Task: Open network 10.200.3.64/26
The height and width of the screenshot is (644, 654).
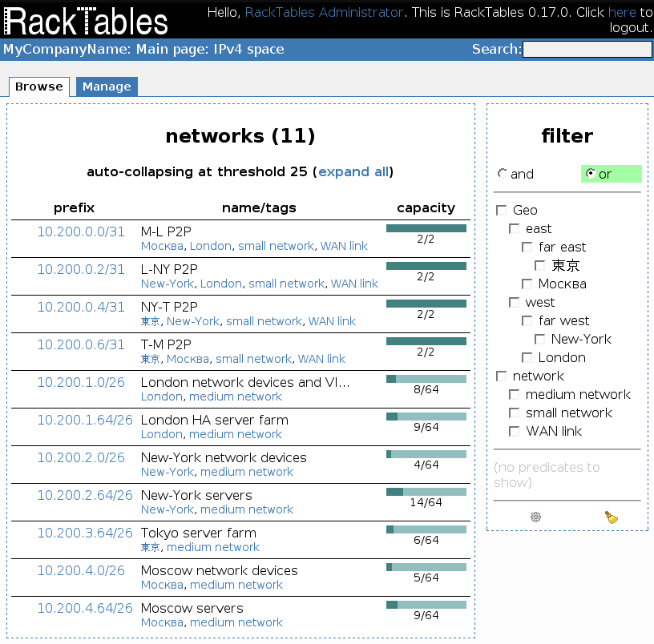Action: [x=85, y=533]
